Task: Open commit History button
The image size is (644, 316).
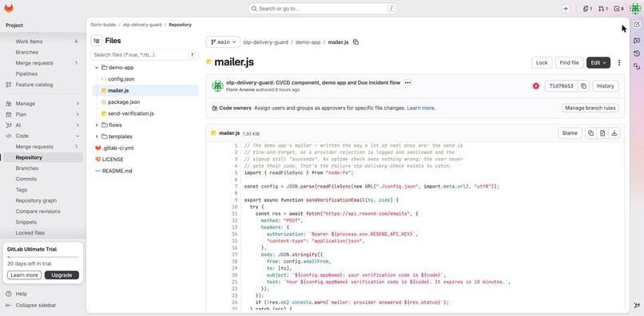Action: point(606,85)
